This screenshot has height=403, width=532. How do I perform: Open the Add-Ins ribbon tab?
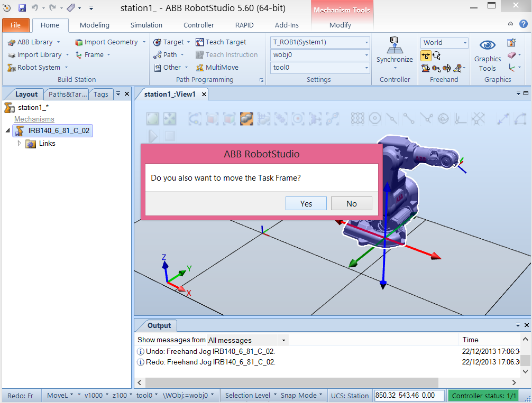click(287, 25)
